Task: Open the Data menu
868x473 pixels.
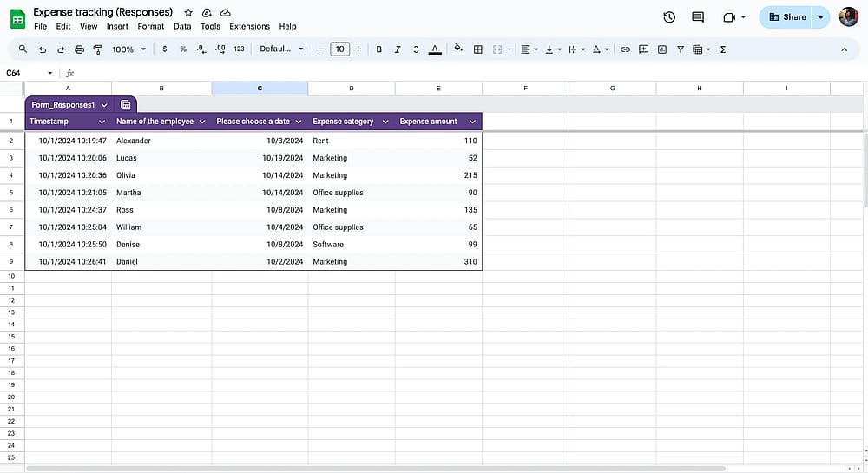Action: click(x=182, y=26)
